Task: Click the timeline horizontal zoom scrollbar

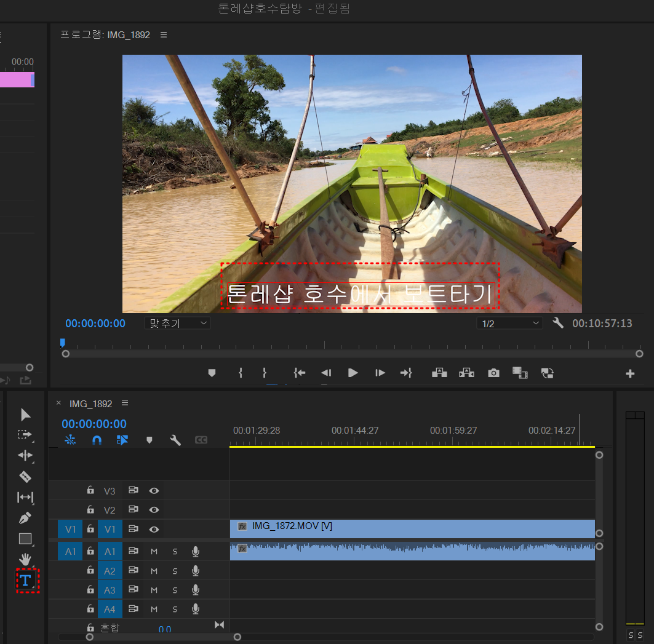Action: (164, 637)
